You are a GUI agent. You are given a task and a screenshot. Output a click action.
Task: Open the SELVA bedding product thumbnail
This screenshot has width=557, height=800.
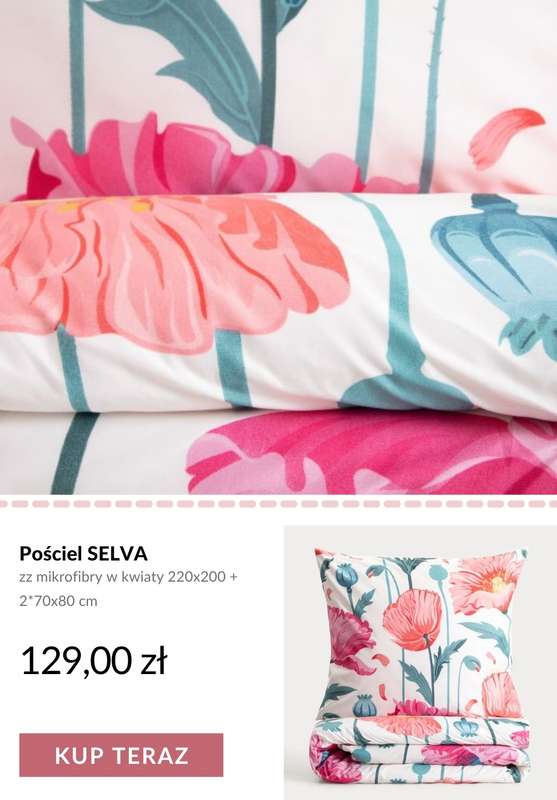point(420,663)
